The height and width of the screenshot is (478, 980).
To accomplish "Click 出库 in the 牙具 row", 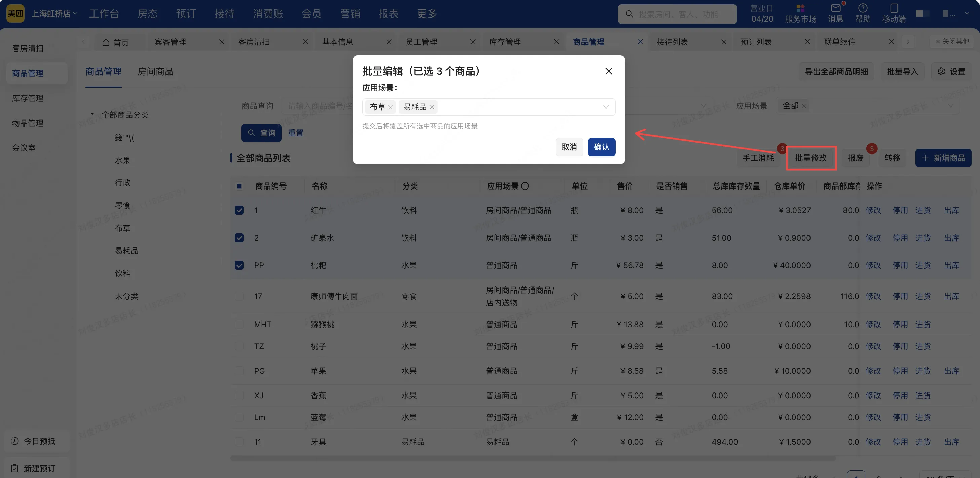I will (951, 442).
